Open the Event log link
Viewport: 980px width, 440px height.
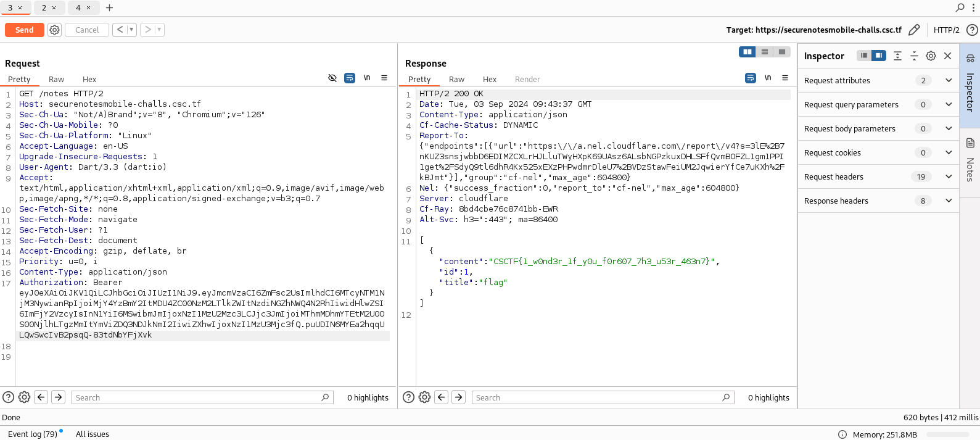pyautogui.click(x=32, y=434)
